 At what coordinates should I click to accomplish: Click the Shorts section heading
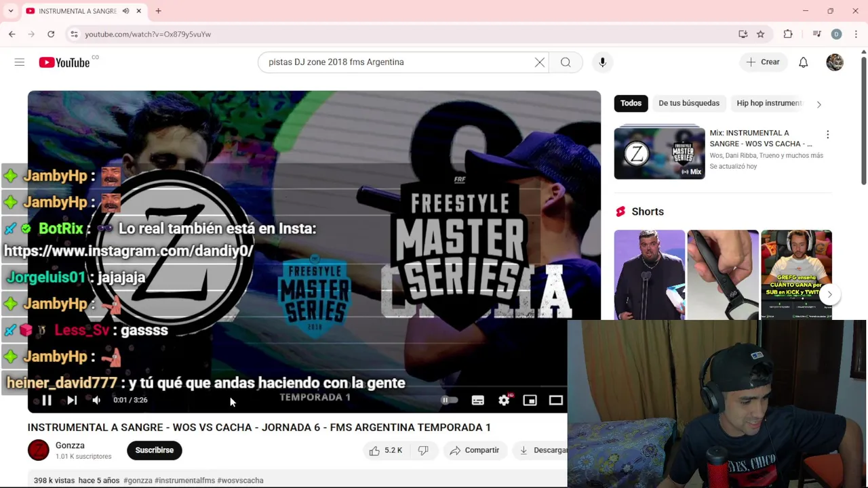[x=648, y=211]
